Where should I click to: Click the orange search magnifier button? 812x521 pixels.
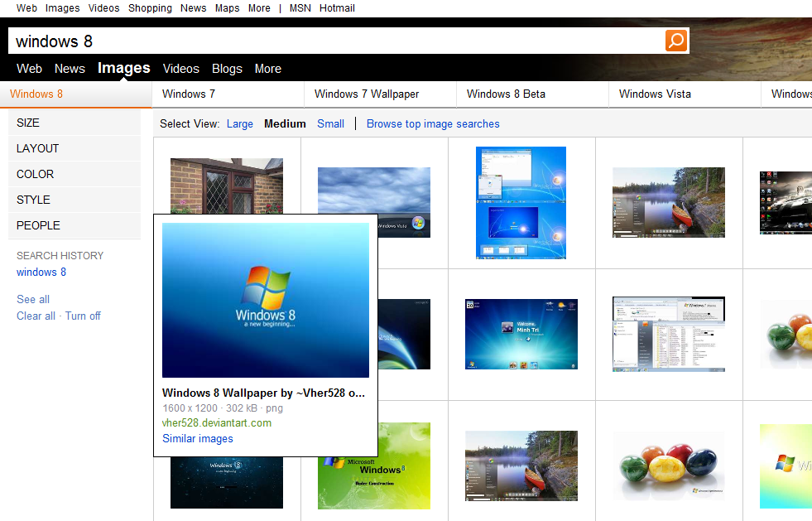(x=676, y=41)
